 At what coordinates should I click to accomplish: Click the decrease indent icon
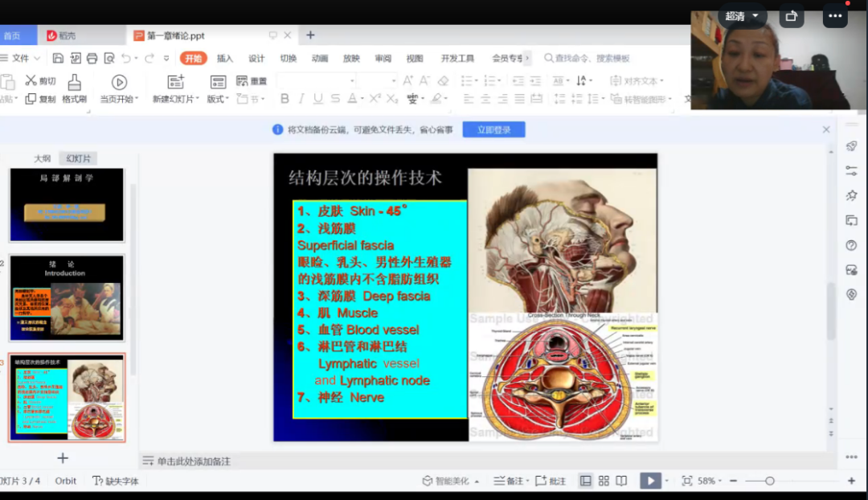(x=518, y=81)
